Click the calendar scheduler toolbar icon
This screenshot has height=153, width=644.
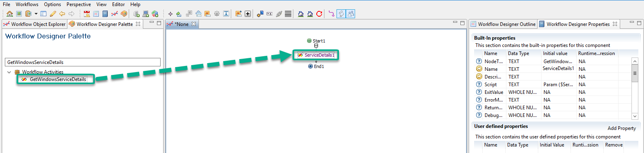point(87,14)
